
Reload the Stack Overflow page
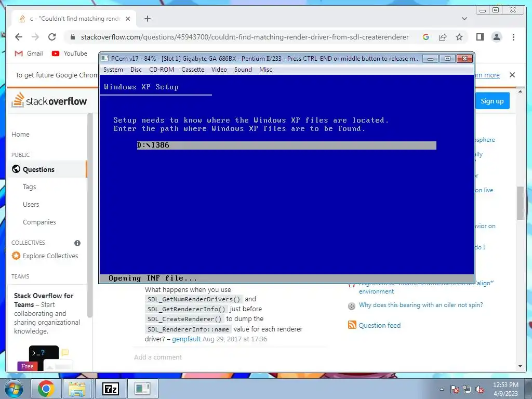pyautogui.click(x=52, y=37)
